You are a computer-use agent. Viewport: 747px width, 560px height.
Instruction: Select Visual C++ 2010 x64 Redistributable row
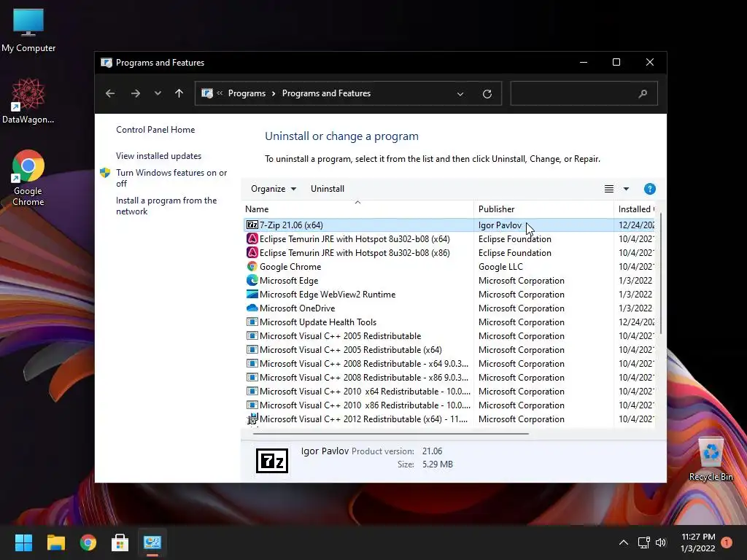click(x=449, y=391)
